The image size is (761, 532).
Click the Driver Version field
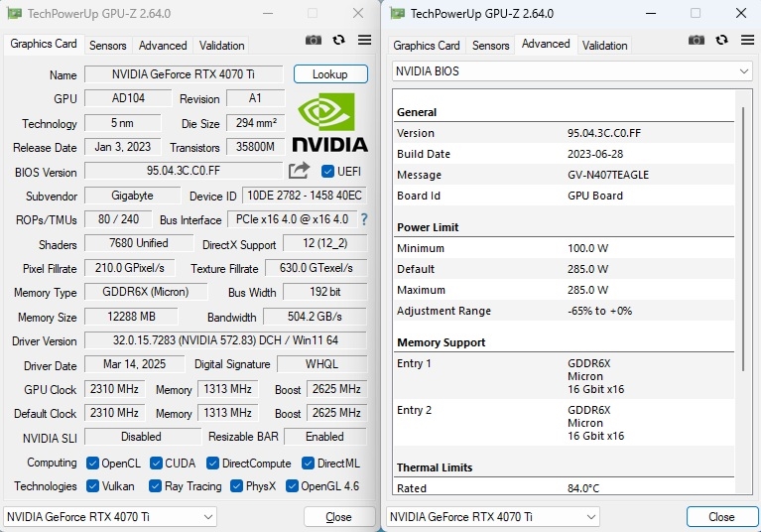pos(225,340)
